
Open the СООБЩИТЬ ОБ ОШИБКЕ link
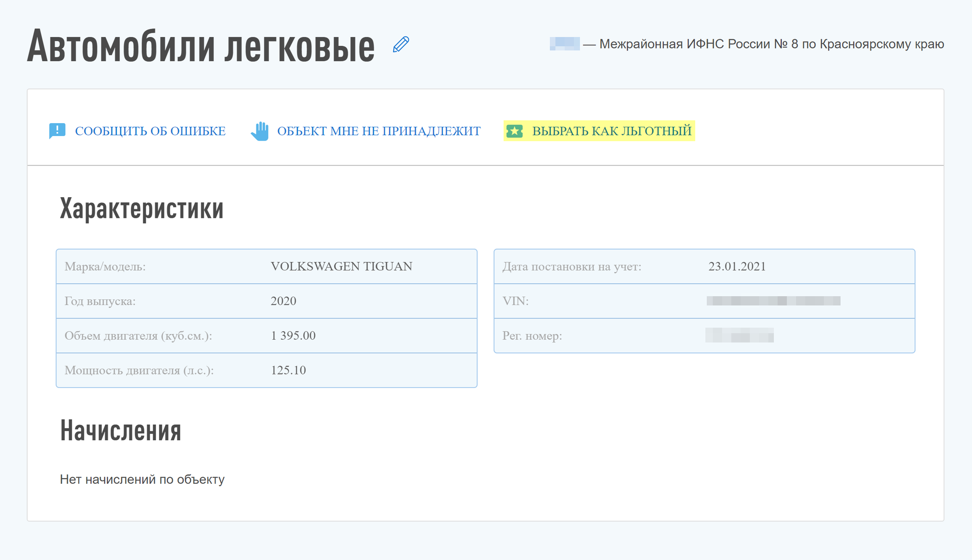150,131
